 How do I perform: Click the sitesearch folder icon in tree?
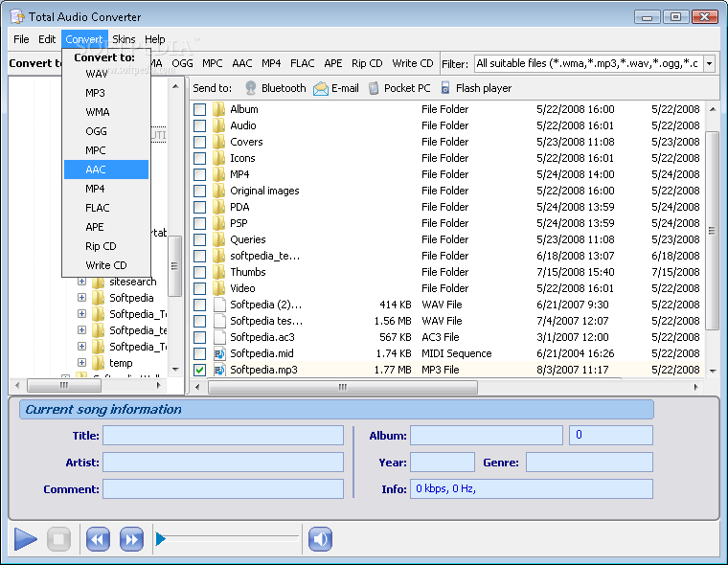coord(98,282)
